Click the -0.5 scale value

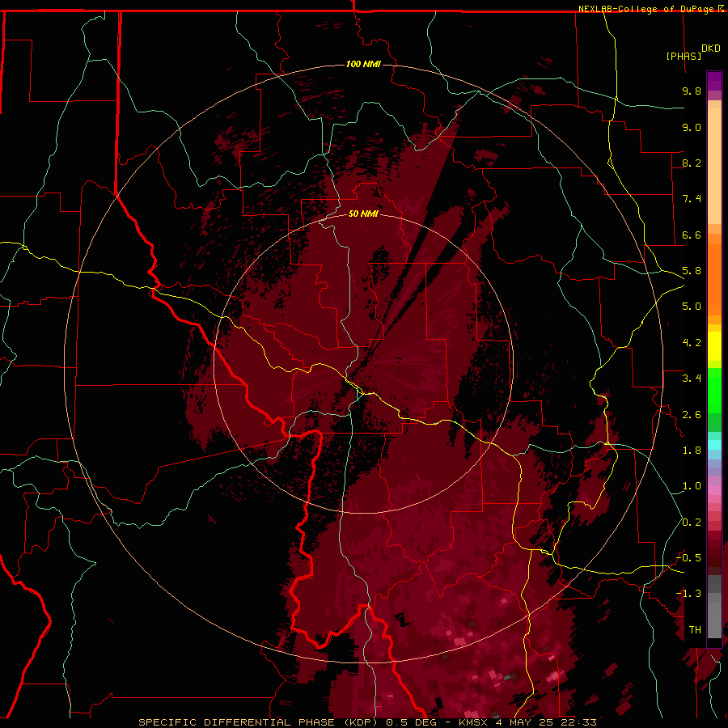click(689, 558)
